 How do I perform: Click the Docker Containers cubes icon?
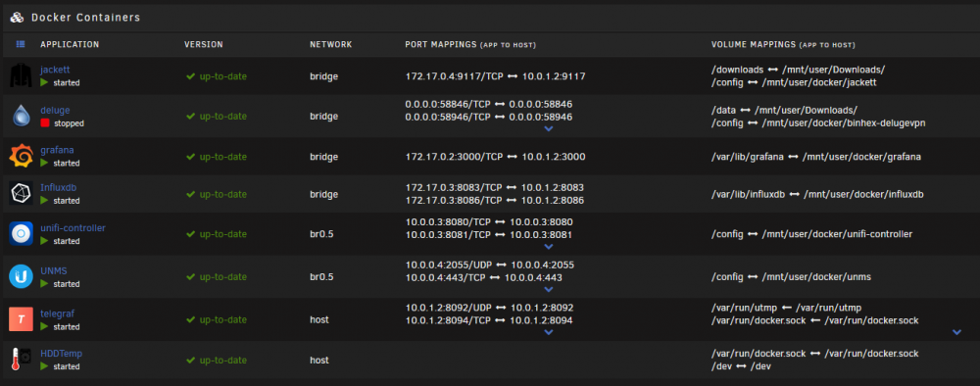pos(17,18)
